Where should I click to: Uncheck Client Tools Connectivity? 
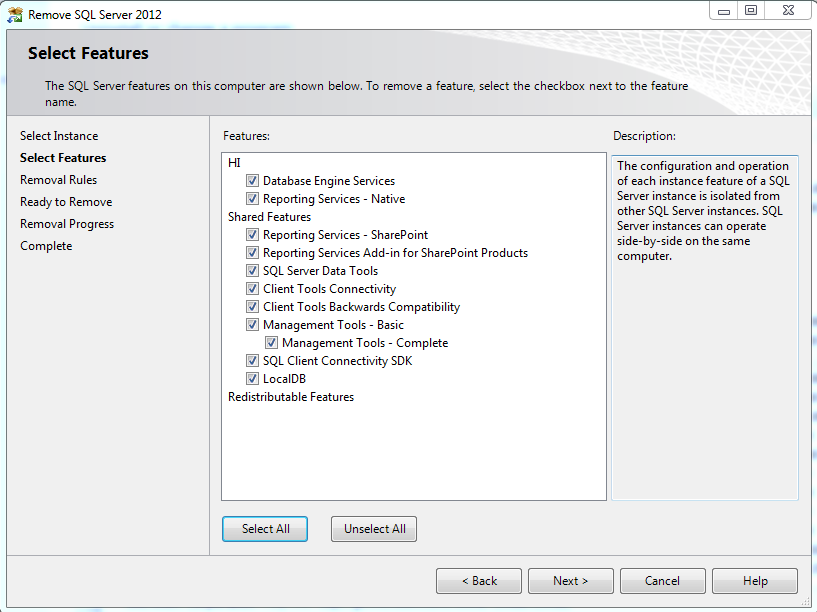(252, 289)
